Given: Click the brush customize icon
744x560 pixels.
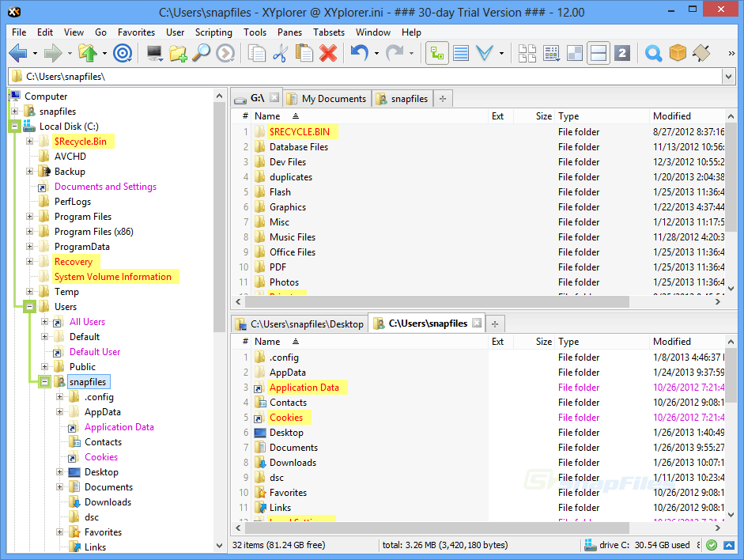Looking at the screenshot, I should (x=701, y=53).
